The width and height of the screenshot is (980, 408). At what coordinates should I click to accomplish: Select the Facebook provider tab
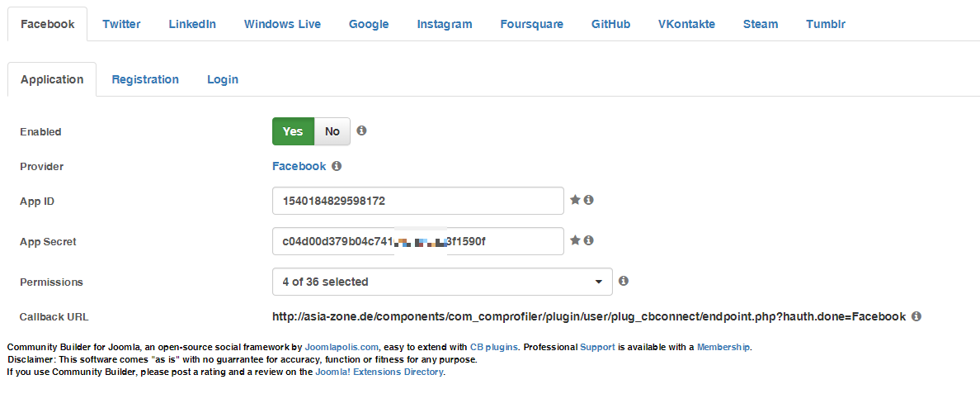point(48,25)
